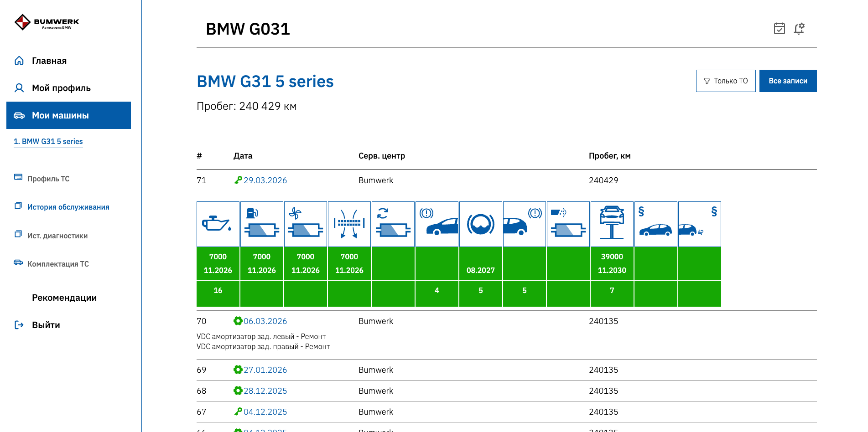Image resolution: width=868 pixels, height=432 pixels.
Task: Open notification bell settings icon
Action: pyautogui.click(x=799, y=29)
